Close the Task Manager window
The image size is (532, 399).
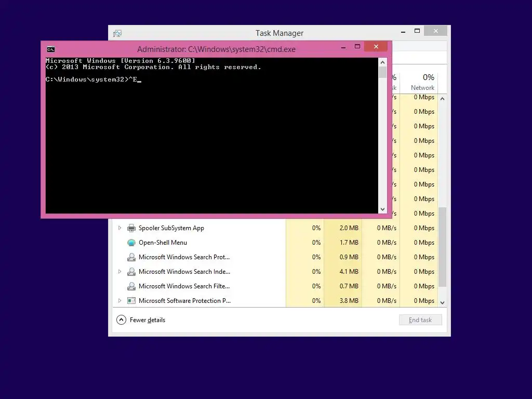point(436,31)
